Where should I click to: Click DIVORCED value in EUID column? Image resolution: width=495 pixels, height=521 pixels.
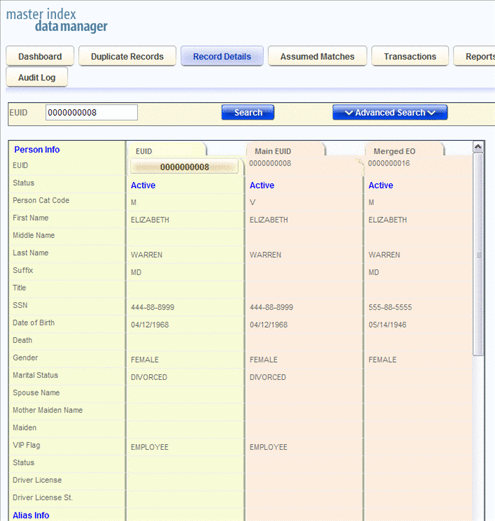tap(149, 377)
